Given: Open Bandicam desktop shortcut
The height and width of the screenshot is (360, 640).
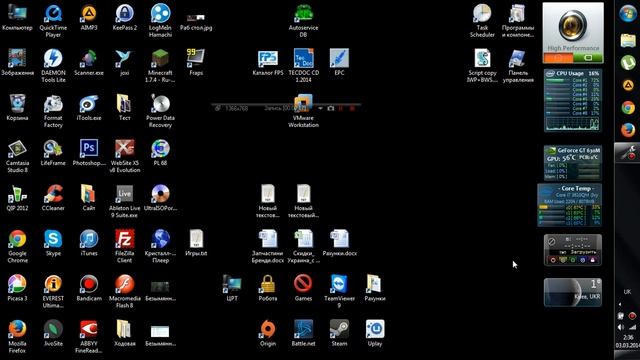Looking at the screenshot, I should pyautogui.click(x=89, y=288).
